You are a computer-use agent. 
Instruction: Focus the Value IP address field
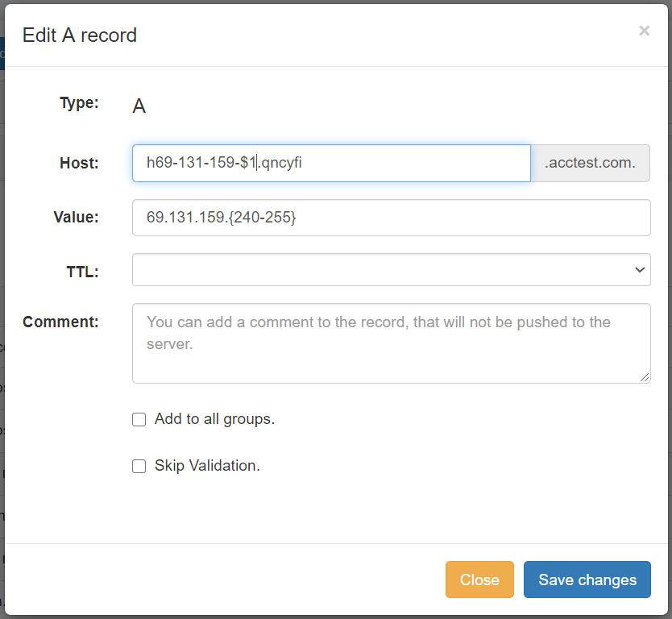pyautogui.click(x=391, y=218)
